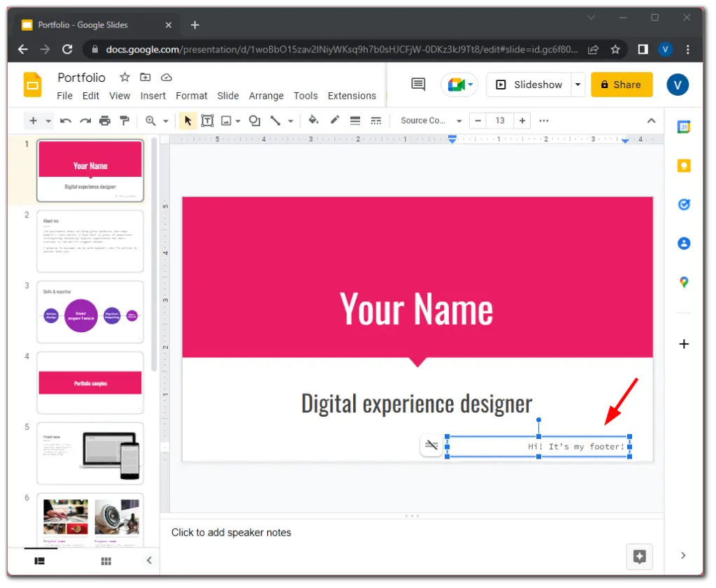
Task: Select the Shape tool
Action: [255, 120]
